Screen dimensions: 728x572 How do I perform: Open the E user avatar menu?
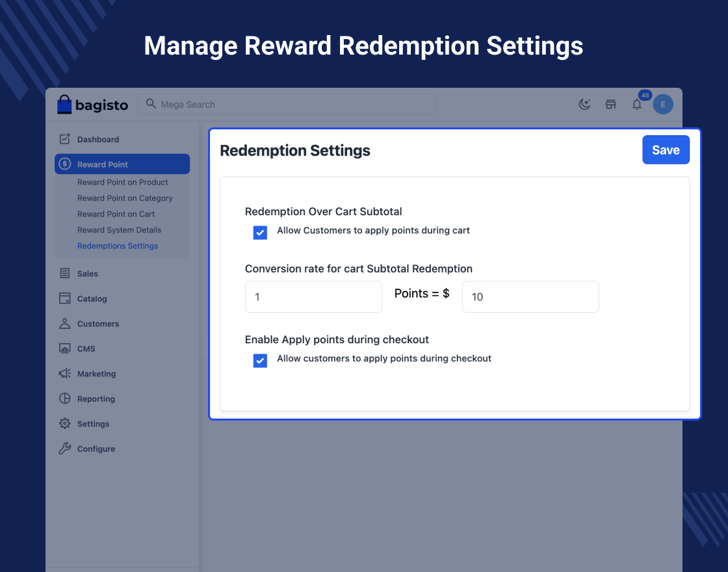(x=663, y=105)
